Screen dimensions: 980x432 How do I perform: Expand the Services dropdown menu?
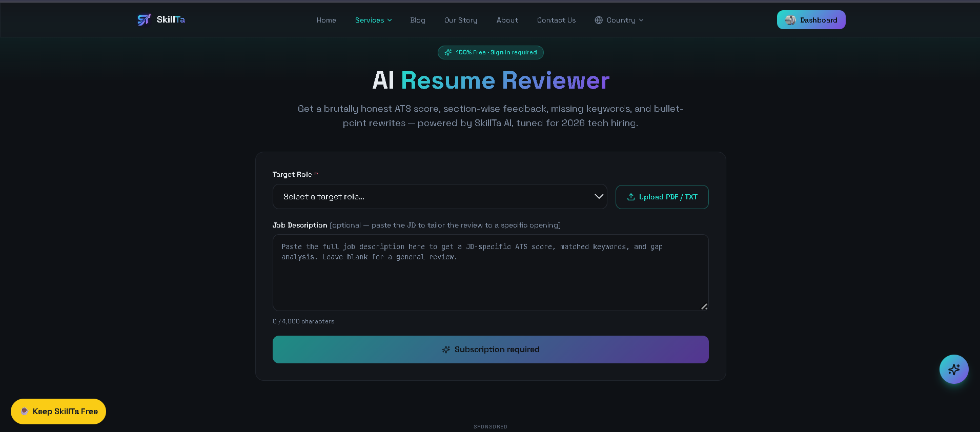pos(373,20)
